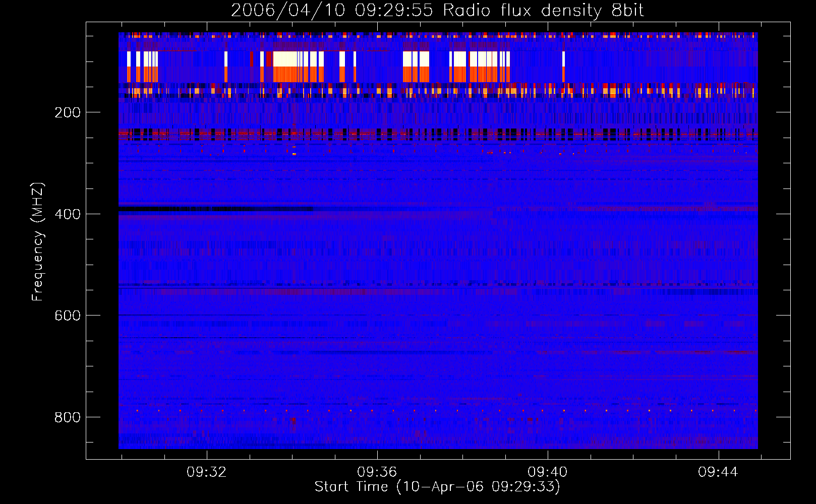Click the 800 frequency tick label
This screenshot has height=504, width=816.
pos(68,417)
